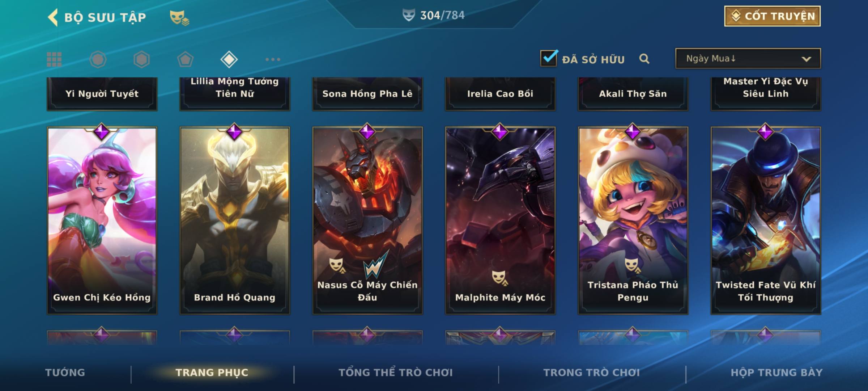Click the magnifying glass search icon

click(644, 59)
